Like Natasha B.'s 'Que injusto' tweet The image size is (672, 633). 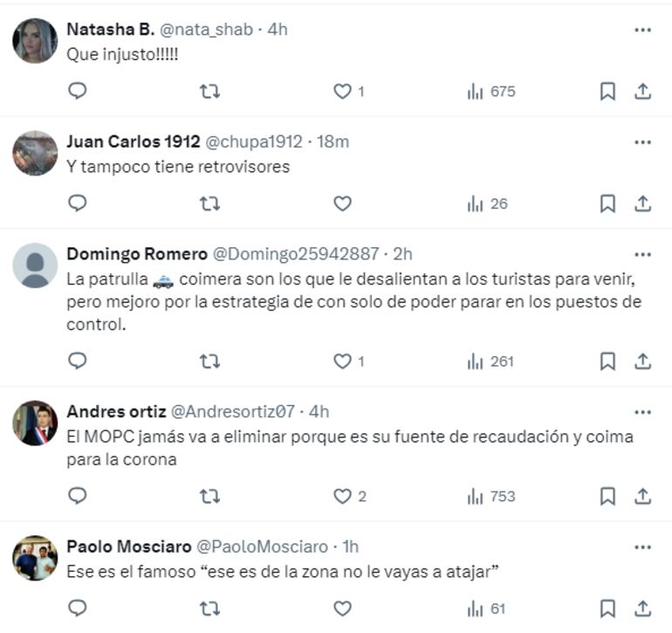[342, 91]
